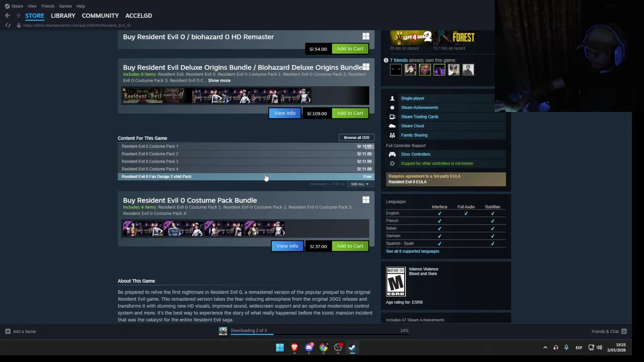Open the View menu
The width and height of the screenshot is (644, 362).
(x=32, y=6)
